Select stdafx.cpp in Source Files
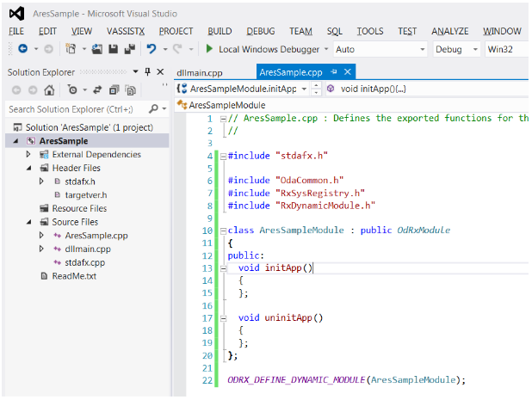This screenshot has width=532, height=400. 85,262
